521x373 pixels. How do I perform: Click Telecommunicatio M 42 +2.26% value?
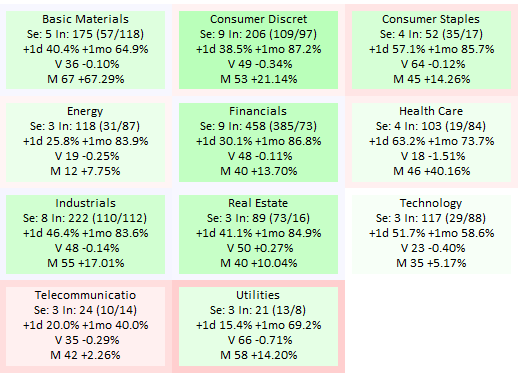85,355
